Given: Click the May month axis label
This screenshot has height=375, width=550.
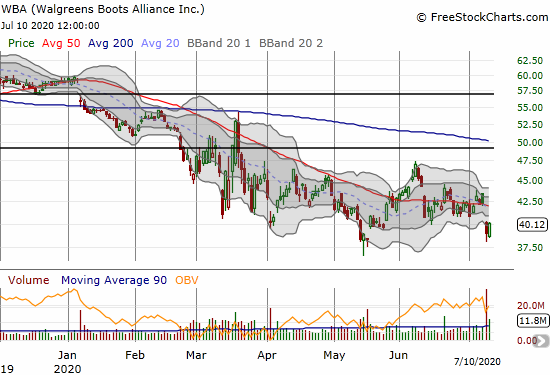Looking at the screenshot, I should (x=334, y=355).
